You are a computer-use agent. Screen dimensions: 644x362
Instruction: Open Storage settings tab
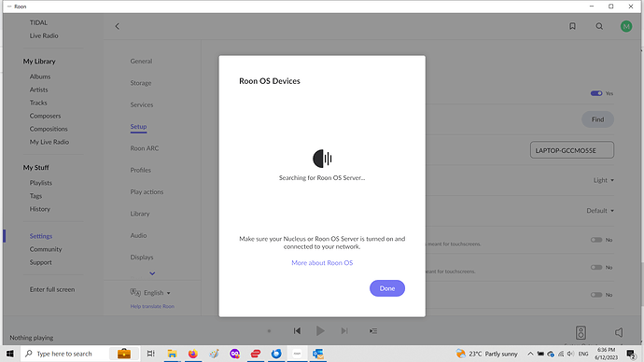point(141,83)
